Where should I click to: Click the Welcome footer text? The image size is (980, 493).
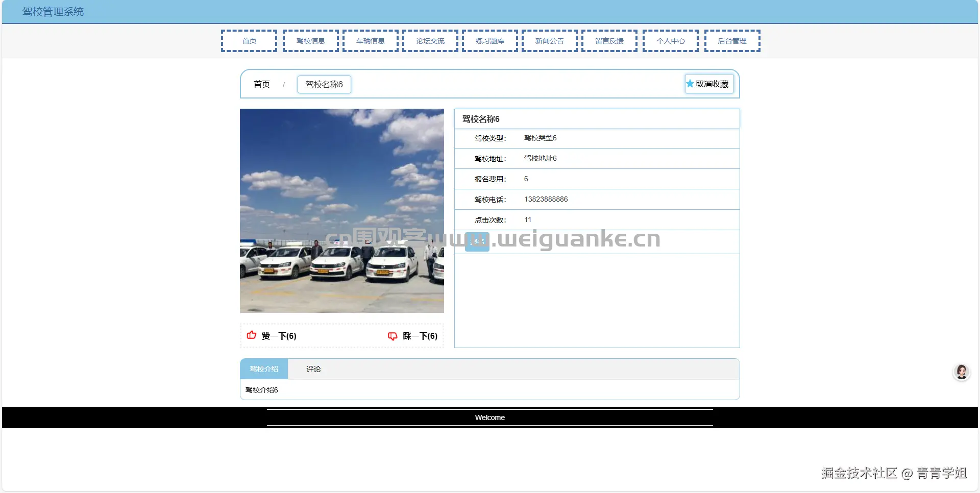coord(490,417)
